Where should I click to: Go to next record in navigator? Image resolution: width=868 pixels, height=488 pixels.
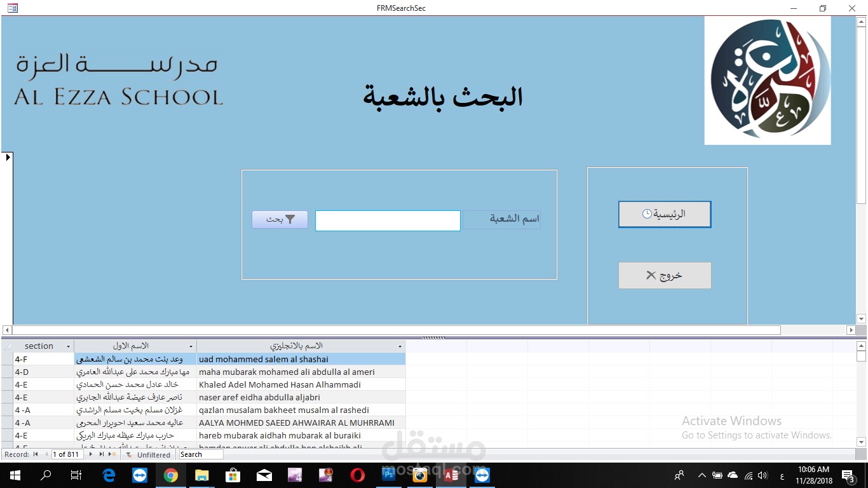(91, 454)
